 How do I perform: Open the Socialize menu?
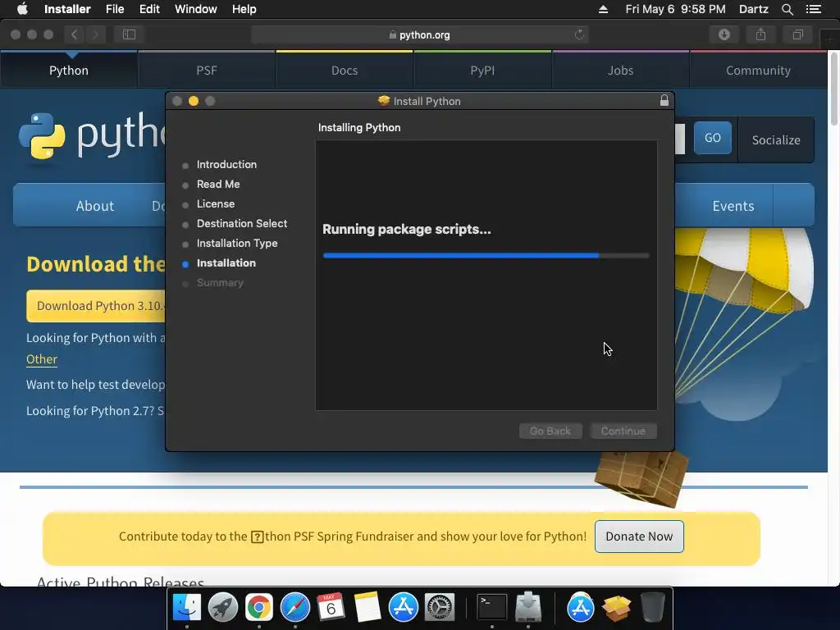[776, 139]
